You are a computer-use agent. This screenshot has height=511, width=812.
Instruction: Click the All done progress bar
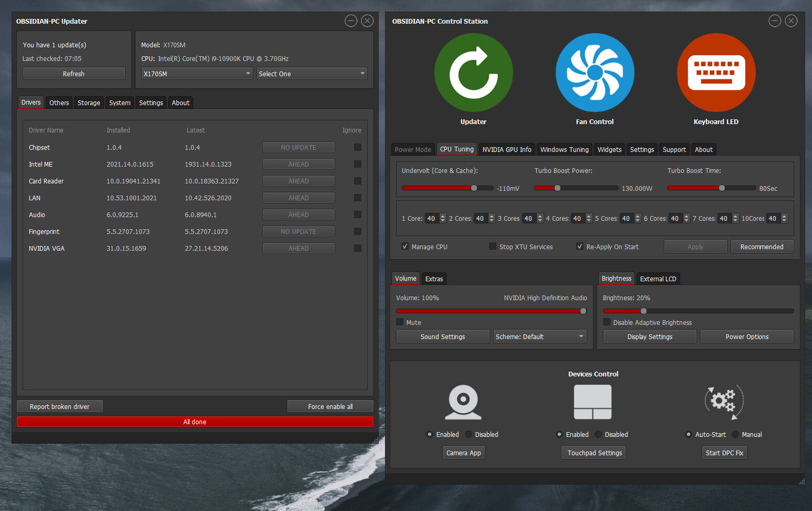coord(195,422)
